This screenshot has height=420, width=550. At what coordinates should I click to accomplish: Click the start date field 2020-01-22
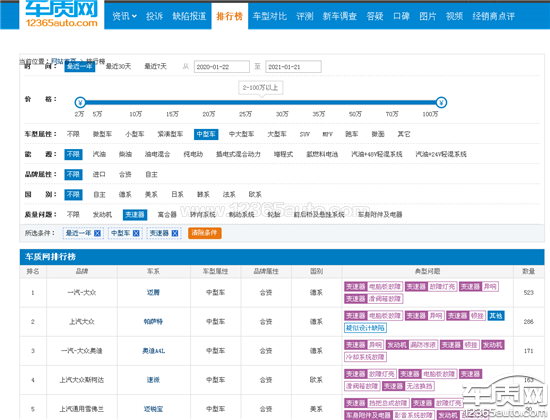tap(222, 67)
